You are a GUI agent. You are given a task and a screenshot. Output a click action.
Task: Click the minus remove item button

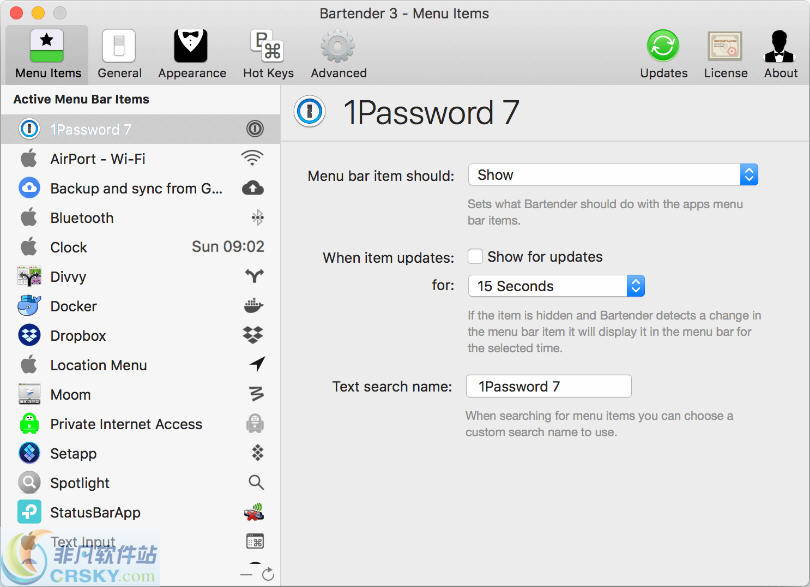coord(246,574)
